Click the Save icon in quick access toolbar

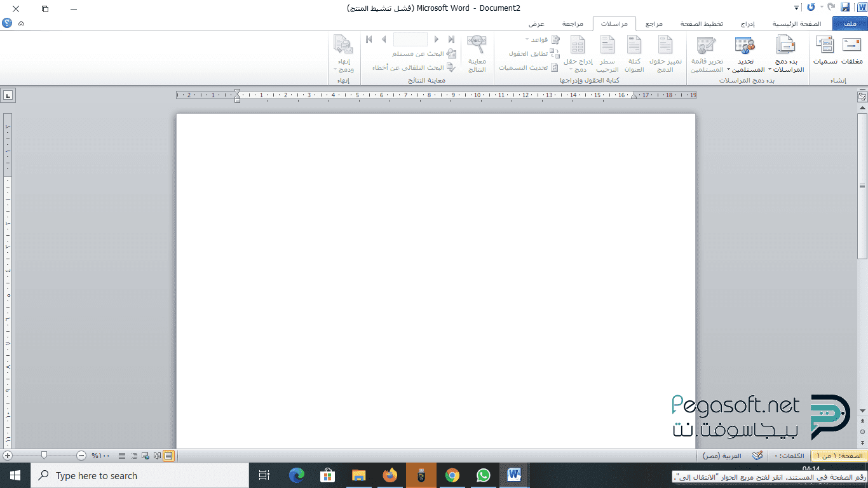(845, 7)
